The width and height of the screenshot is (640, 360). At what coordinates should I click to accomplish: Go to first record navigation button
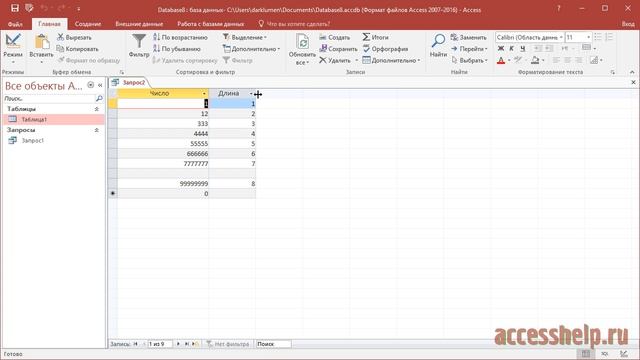click(x=136, y=344)
